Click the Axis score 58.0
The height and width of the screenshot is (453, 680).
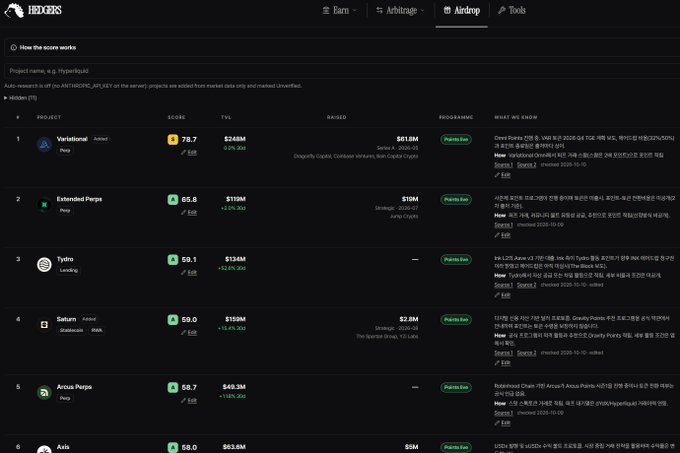pyautogui.click(x=189, y=447)
